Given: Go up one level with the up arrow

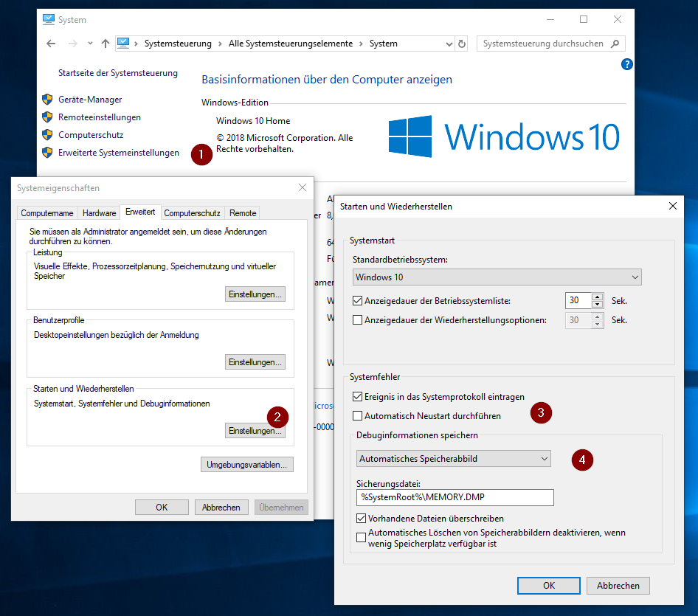Looking at the screenshot, I should click(105, 44).
